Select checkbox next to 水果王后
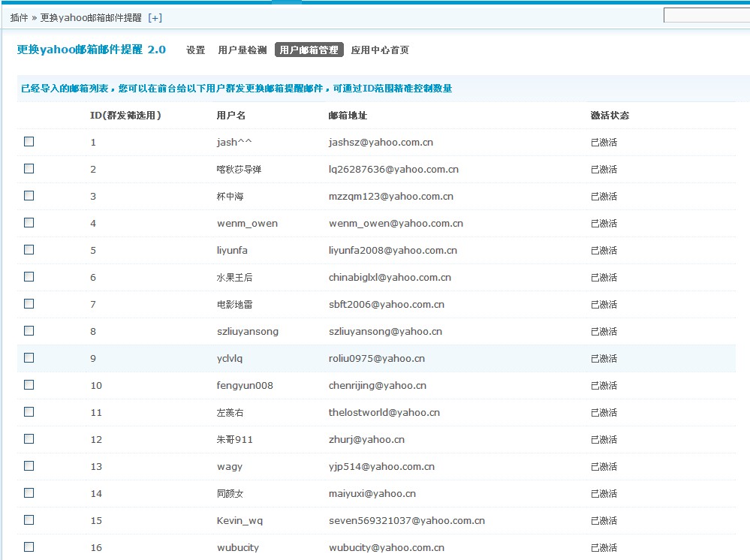 click(x=29, y=277)
